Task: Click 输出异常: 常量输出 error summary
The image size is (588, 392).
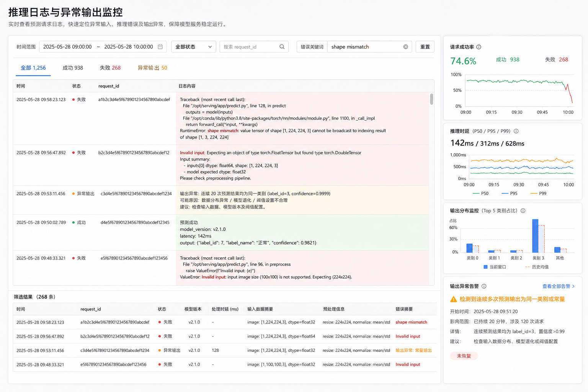Action: coord(413,351)
